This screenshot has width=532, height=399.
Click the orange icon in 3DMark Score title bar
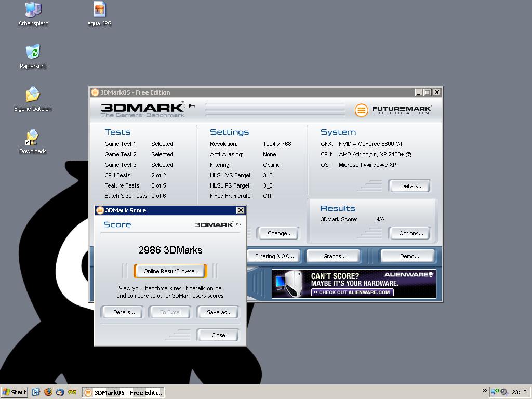tap(100, 210)
